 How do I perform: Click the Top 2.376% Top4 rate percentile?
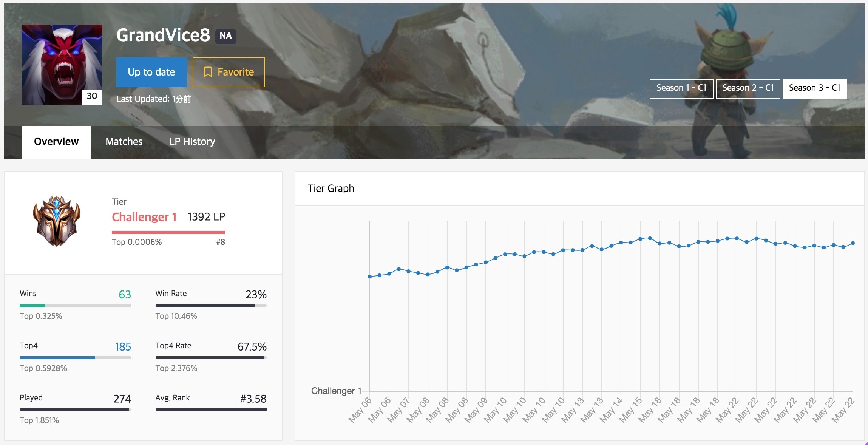point(176,368)
